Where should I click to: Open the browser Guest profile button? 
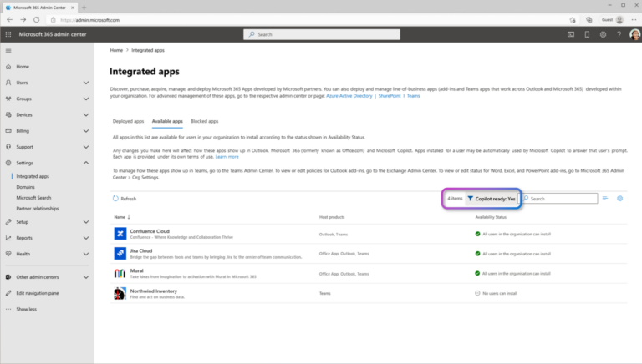(613, 20)
